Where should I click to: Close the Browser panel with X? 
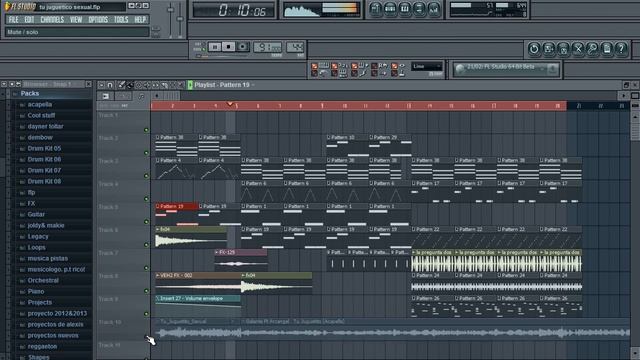(89, 84)
